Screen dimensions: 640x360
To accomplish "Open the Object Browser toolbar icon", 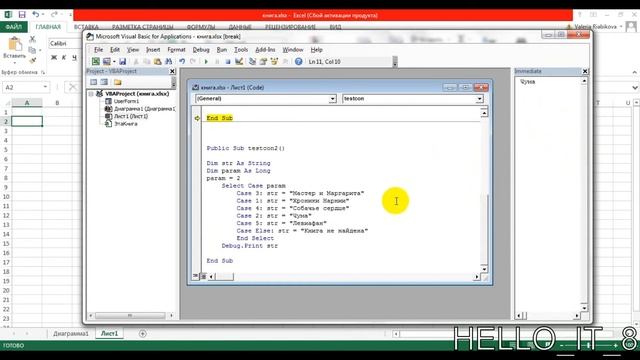I will pos(274,62).
